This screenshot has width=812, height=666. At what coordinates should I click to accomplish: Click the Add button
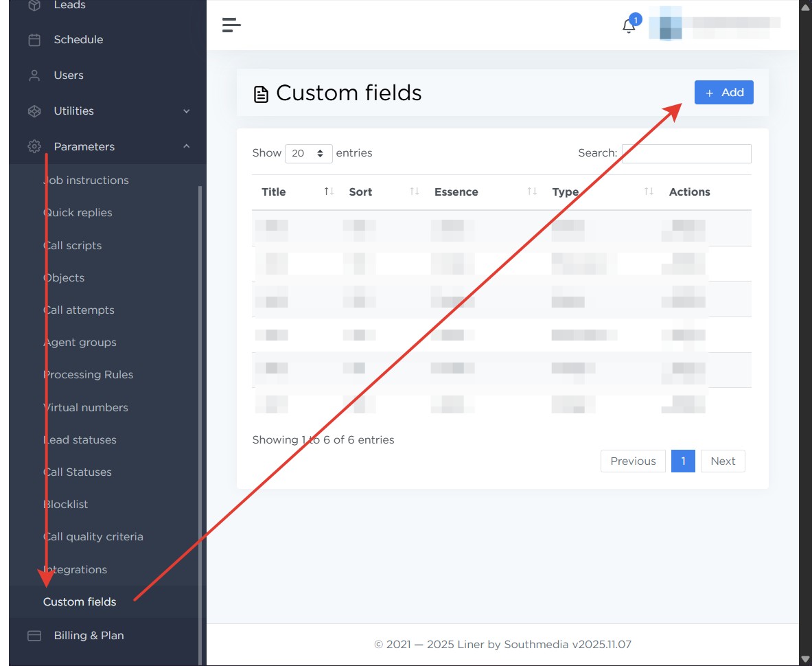723,93
